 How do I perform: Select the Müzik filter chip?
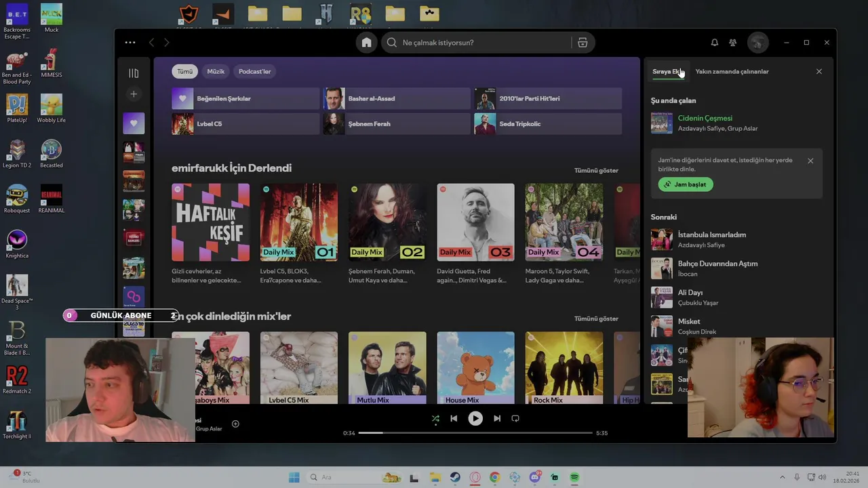click(x=216, y=71)
